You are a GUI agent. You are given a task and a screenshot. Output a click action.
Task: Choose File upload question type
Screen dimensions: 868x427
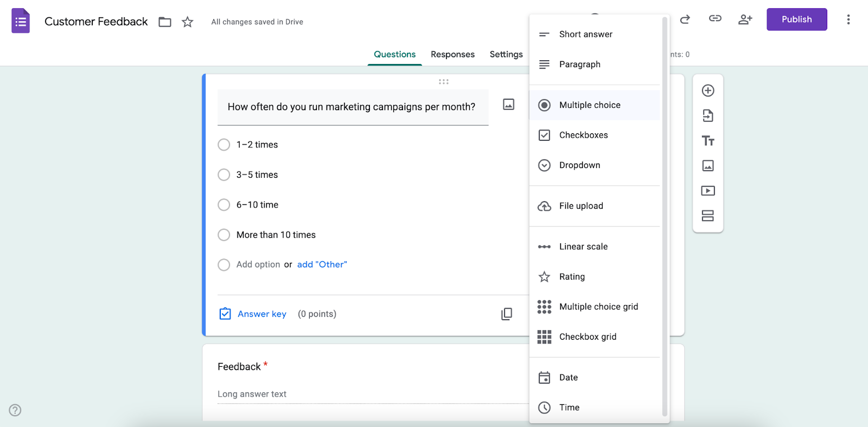[x=595, y=206]
